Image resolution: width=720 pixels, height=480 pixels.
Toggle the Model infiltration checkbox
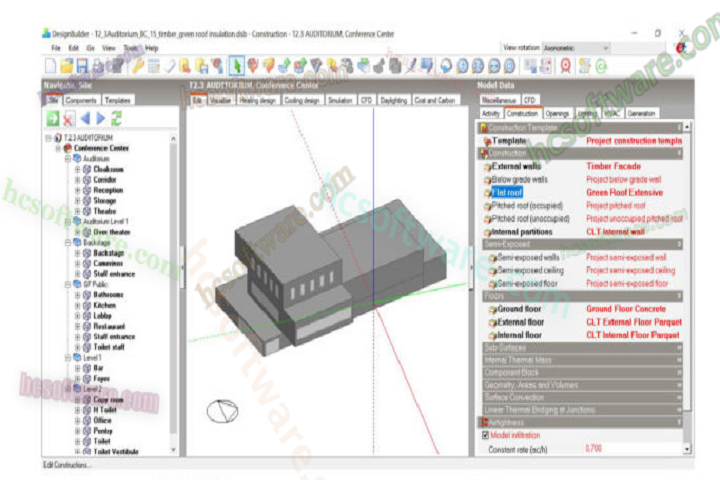coord(485,435)
